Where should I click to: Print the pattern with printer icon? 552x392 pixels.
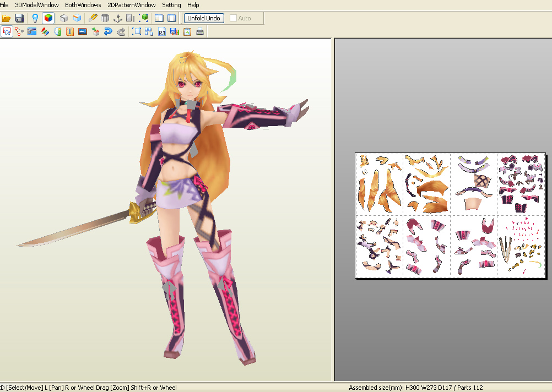(x=200, y=32)
